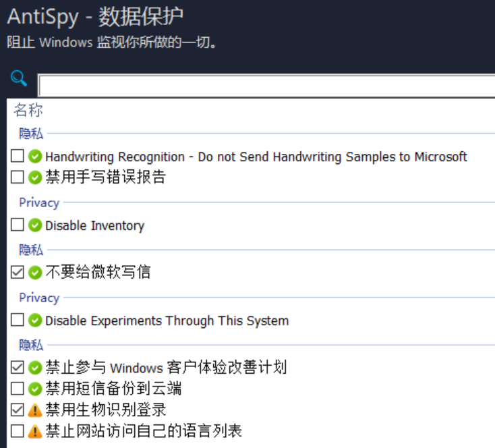Select the 禁止参与 Windows 客户体验改善计划 entry

point(166,368)
